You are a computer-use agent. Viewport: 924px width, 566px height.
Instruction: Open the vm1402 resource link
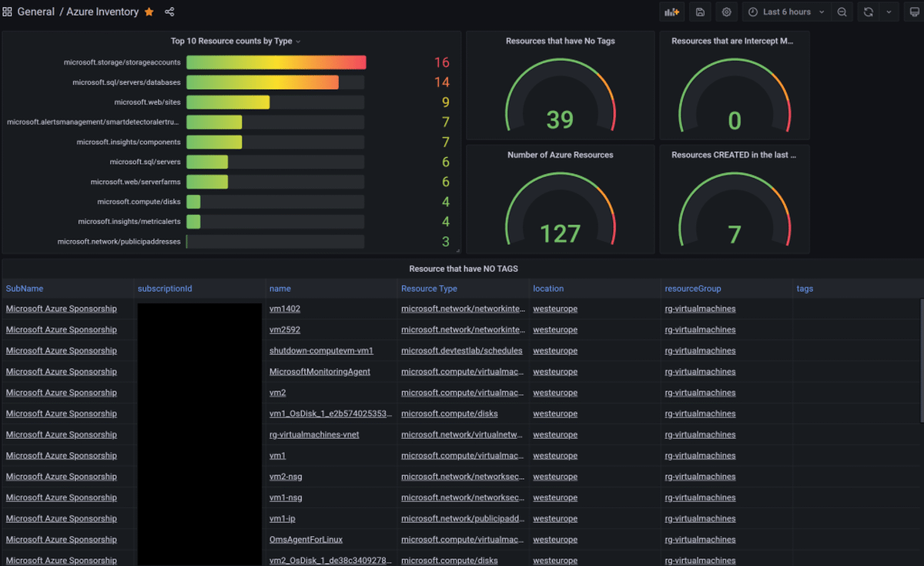[x=285, y=309]
